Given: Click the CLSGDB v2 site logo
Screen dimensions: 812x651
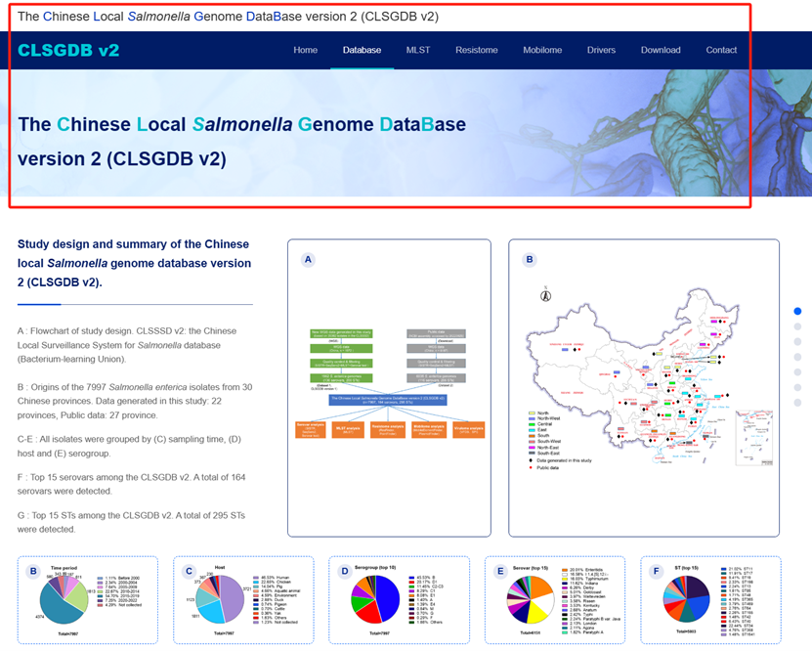Looking at the screenshot, I should (x=67, y=50).
